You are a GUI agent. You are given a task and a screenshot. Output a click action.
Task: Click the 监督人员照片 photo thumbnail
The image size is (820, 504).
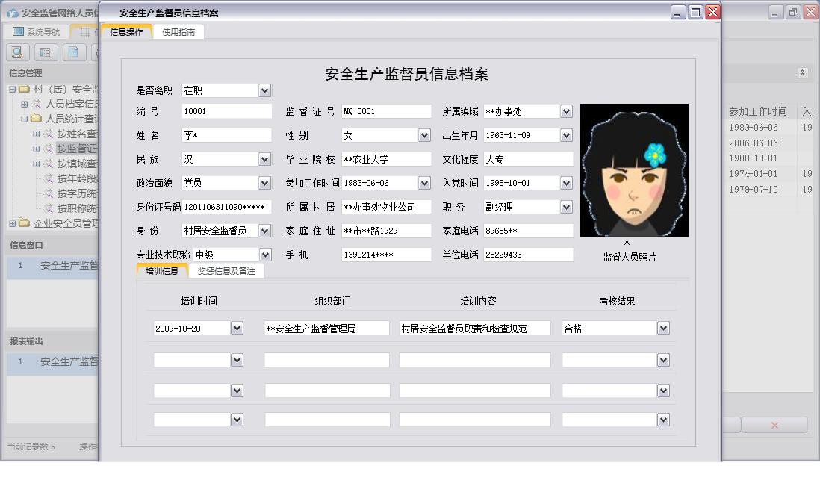tap(633, 169)
